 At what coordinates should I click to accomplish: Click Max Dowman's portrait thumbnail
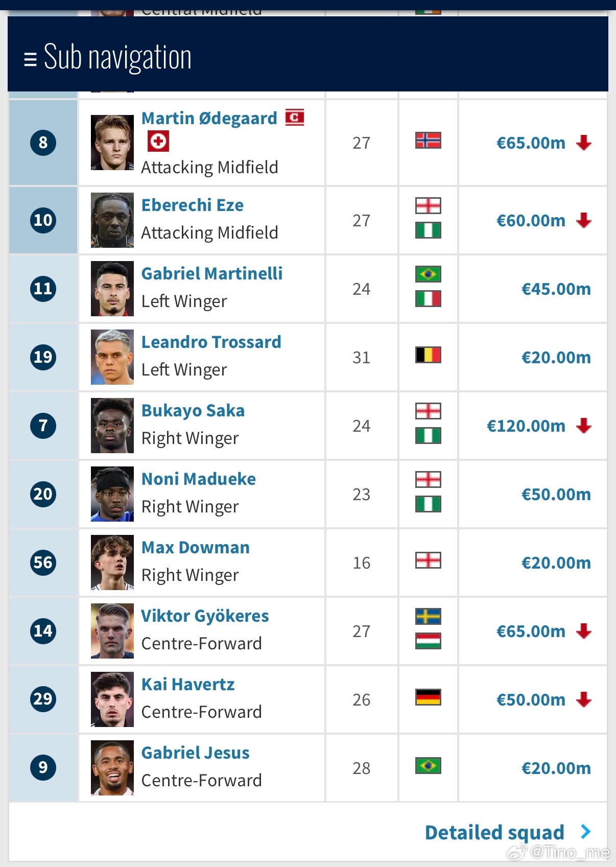pos(112,563)
